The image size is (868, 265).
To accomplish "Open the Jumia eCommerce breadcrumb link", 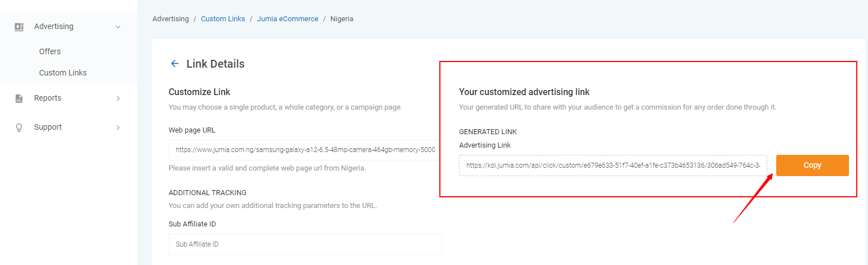I will [288, 19].
